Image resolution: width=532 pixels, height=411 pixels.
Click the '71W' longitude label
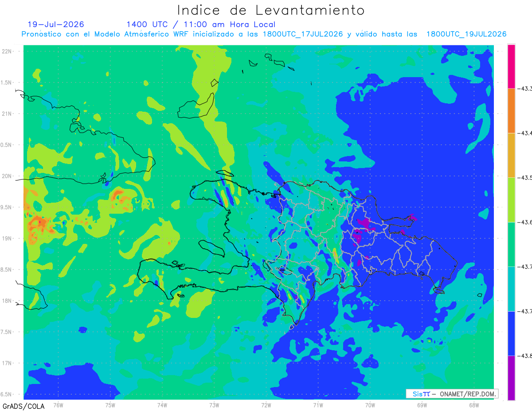coord(318,405)
